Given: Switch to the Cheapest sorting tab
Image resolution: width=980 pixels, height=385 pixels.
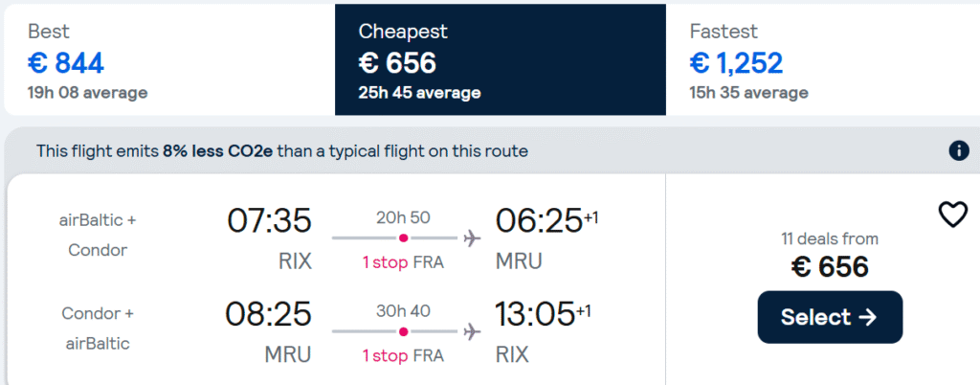Looking at the screenshot, I should pos(500,60).
